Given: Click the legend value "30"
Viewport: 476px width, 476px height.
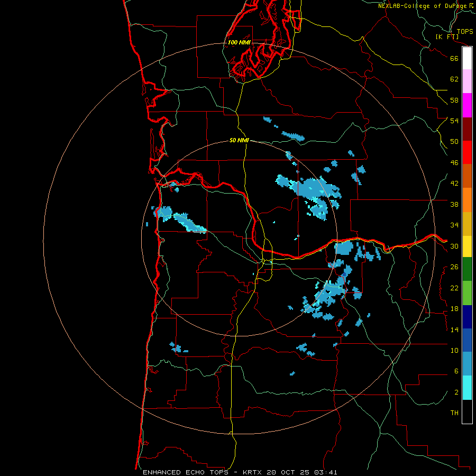Looking at the screenshot, I should tap(454, 246).
